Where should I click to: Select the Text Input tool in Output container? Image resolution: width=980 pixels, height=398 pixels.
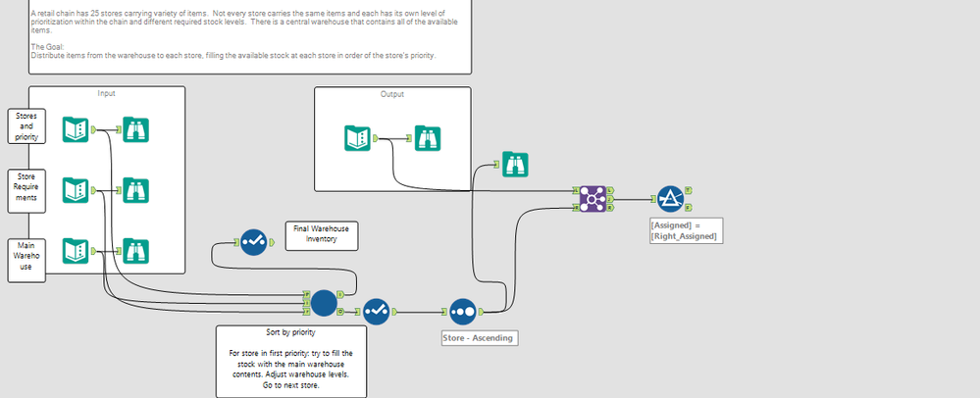click(357, 138)
